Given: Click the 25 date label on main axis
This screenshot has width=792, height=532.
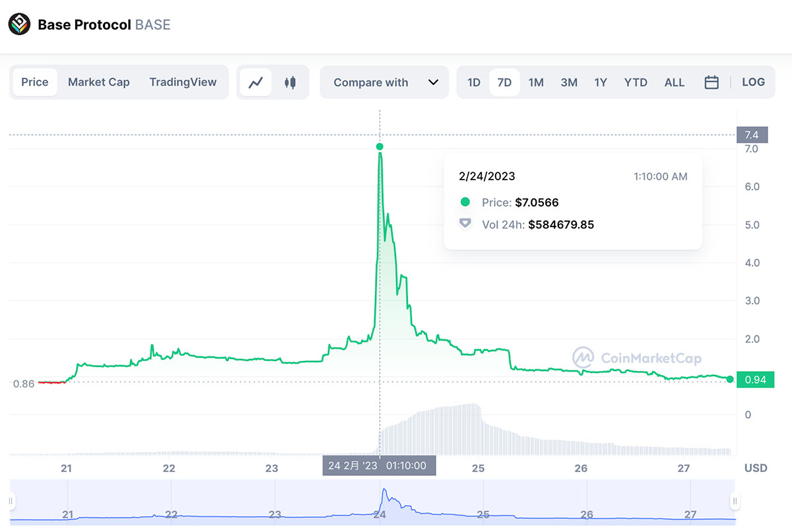Looking at the screenshot, I should coord(478,468).
